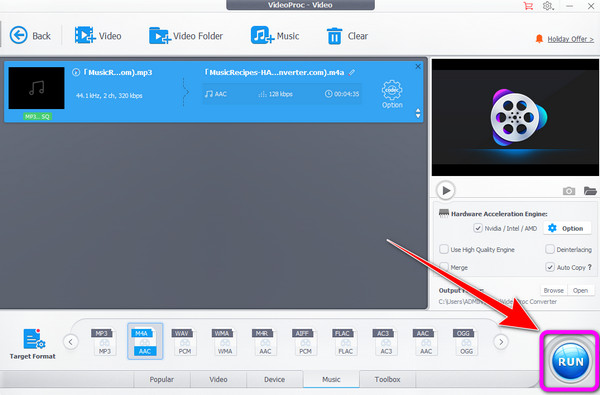Show next formats with right chevron
Image resolution: width=600 pixels, height=395 pixels.
[501, 341]
